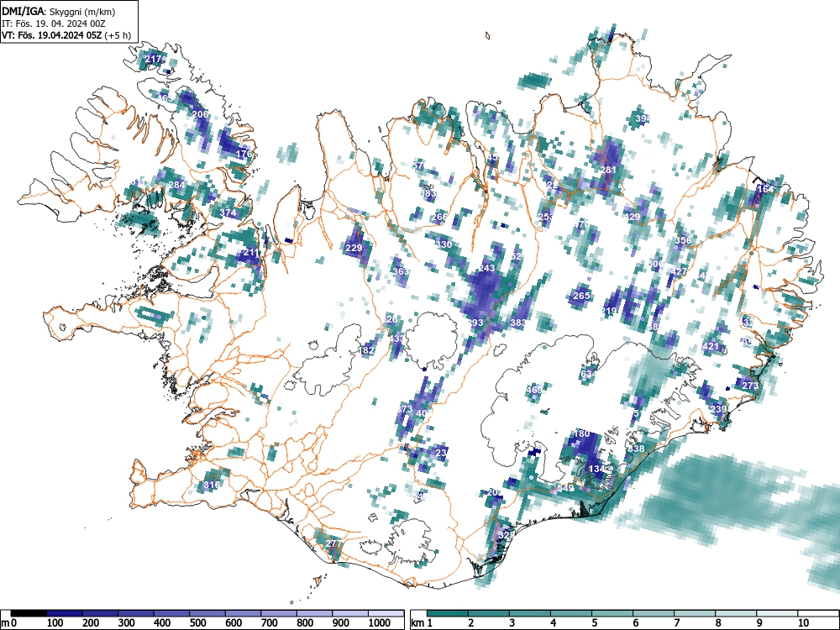Click the visibility value 328
Viewport: 840px width, 630px height.
tap(506, 535)
